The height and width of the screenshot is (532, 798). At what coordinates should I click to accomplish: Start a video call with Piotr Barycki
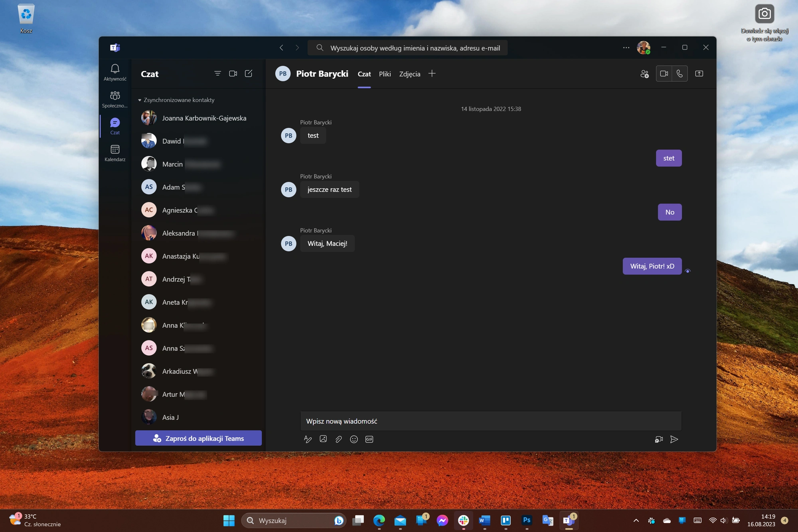pyautogui.click(x=664, y=73)
